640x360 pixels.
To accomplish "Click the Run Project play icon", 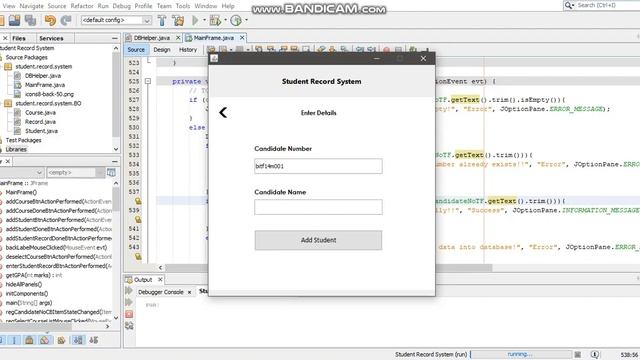I will coord(195,20).
